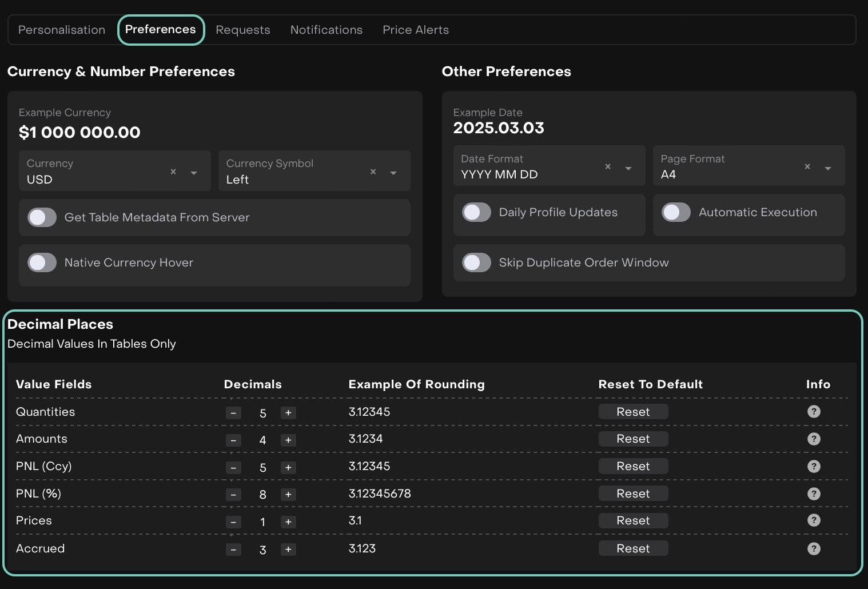This screenshot has width=868, height=589.
Task: Clear Page Format selection with X icon
Action: point(807,166)
